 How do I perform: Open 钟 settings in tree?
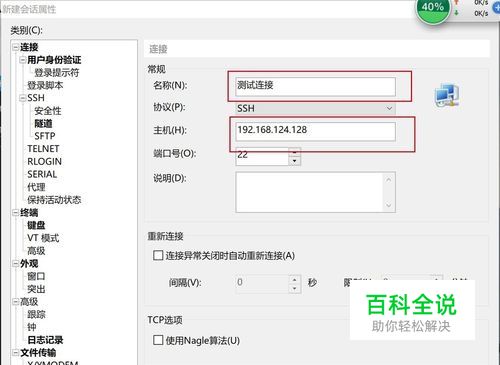tap(32, 327)
